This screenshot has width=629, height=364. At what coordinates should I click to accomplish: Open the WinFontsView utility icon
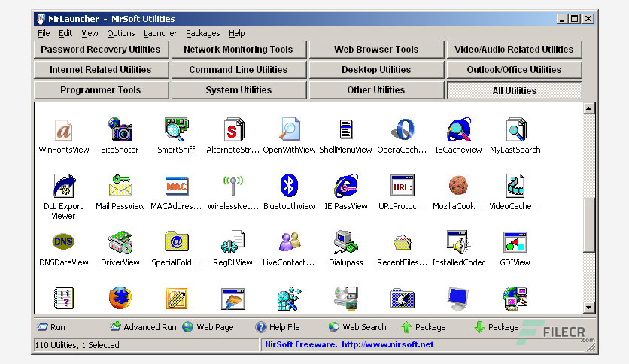click(63, 130)
